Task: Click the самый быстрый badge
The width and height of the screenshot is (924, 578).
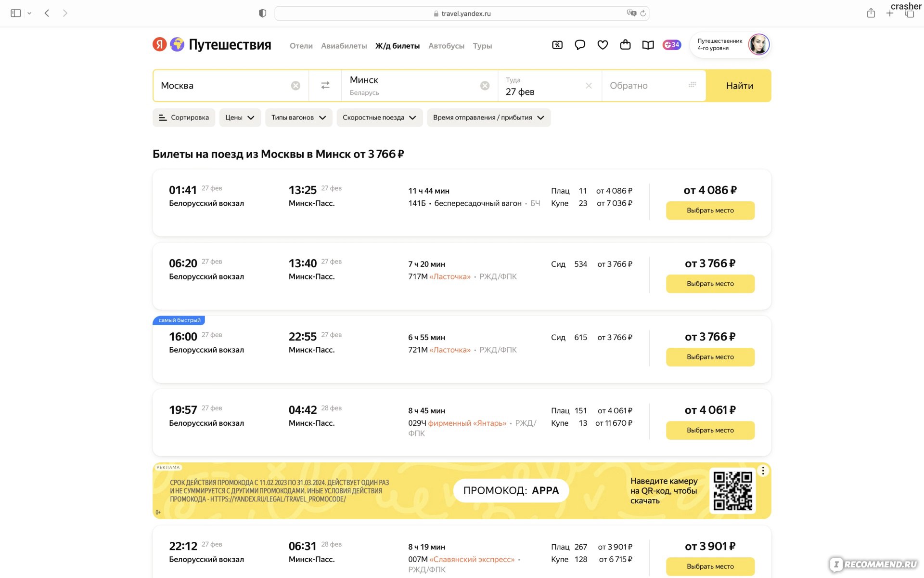Action: [179, 320]
